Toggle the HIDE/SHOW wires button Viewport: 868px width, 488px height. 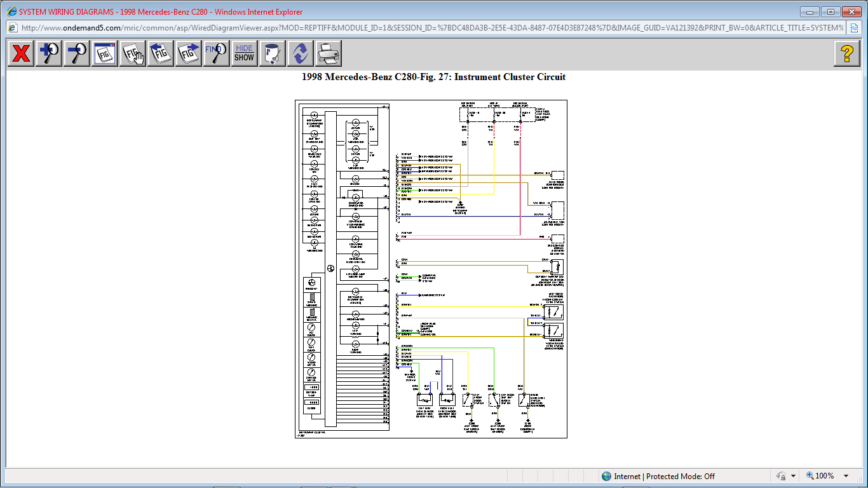click(244, 53)
